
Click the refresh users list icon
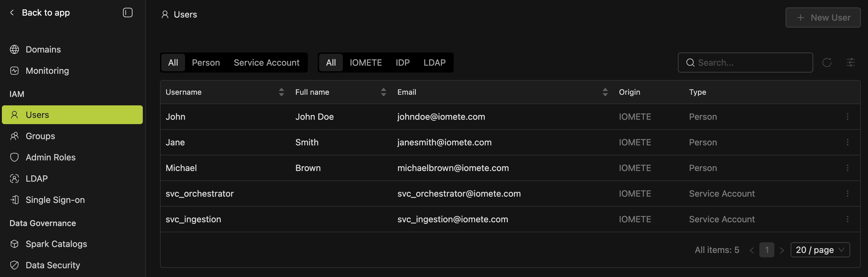pos(827,63)
